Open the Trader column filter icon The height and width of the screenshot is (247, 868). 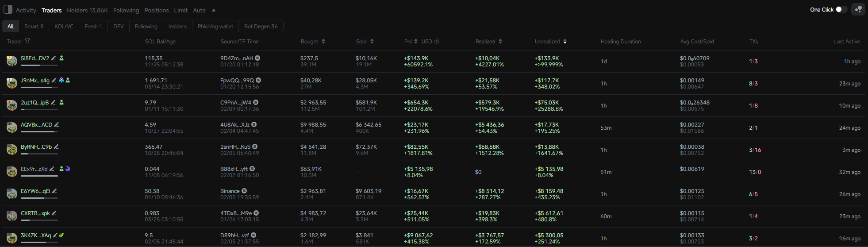(x=27, y=41)
